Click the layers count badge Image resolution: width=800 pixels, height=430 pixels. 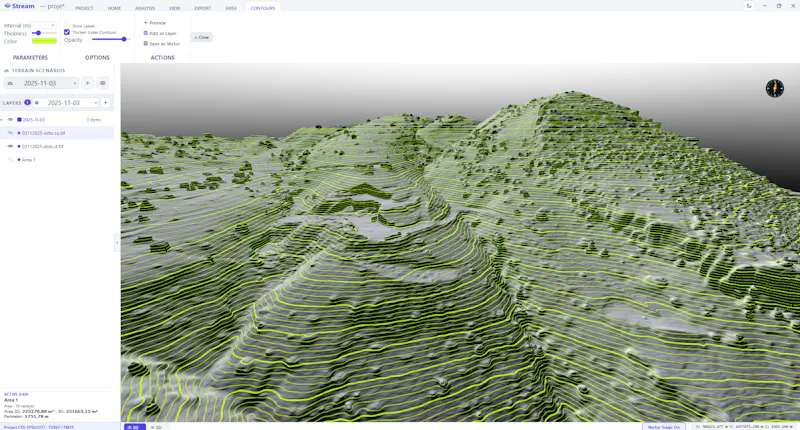28,103
